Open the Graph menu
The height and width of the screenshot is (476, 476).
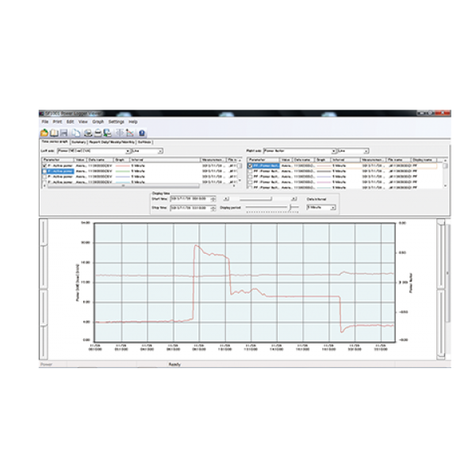point(98,121)
